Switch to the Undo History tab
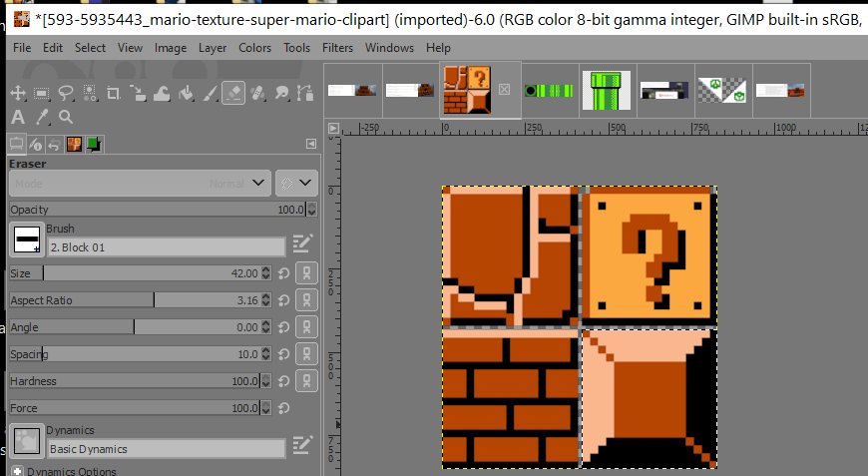 (54, 145)
